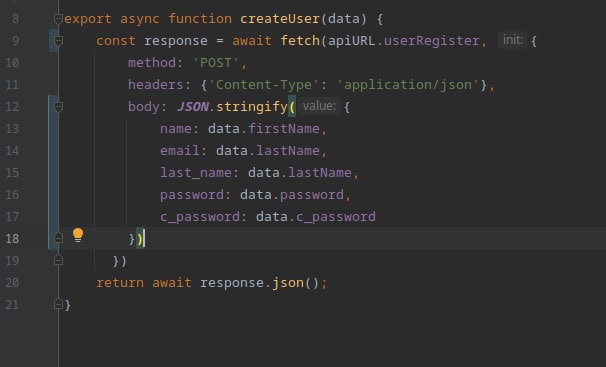Screen dimensions: 606x367
Task: Click the 'application/json' string
Action: click(408, 85)
